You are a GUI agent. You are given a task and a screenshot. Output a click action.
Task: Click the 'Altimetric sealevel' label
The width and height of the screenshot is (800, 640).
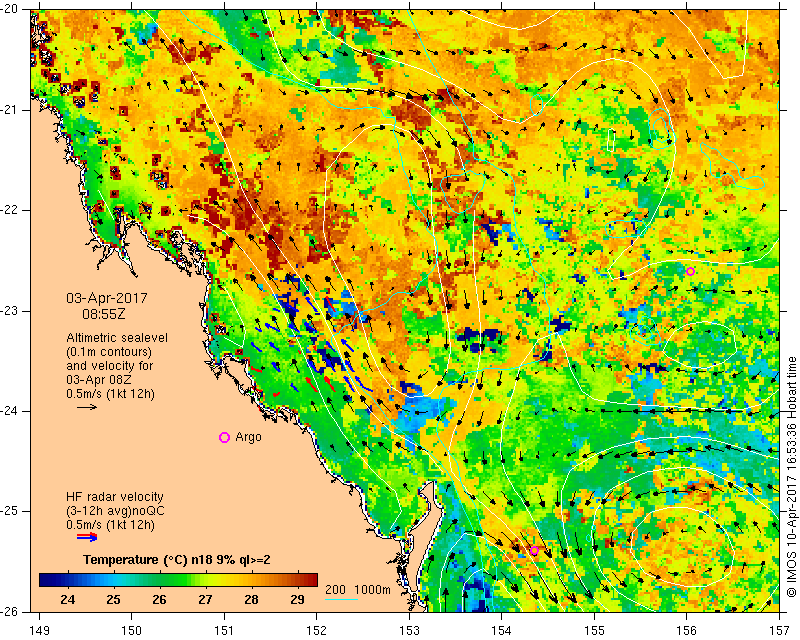point(117,338)
